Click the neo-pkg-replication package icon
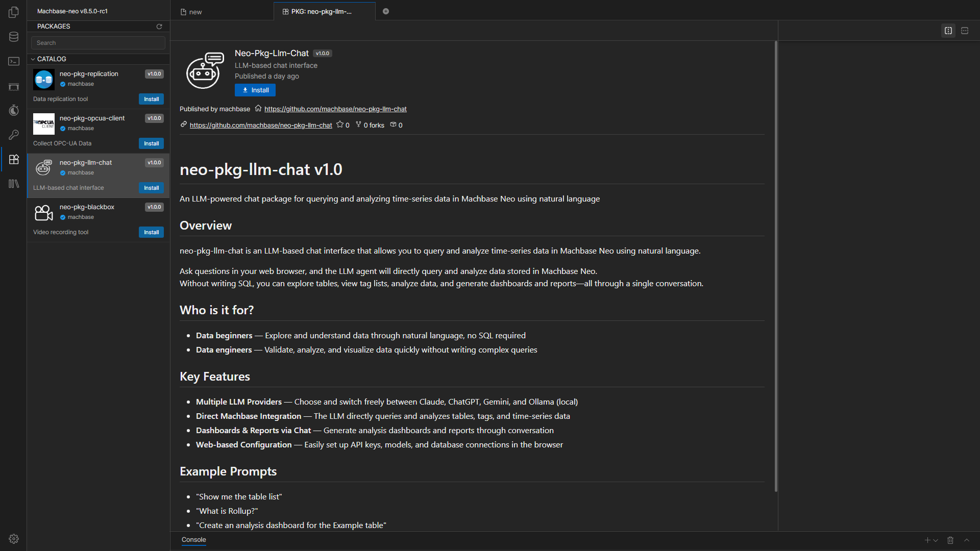The image size is (980, 551). click(x=44, y=80)
